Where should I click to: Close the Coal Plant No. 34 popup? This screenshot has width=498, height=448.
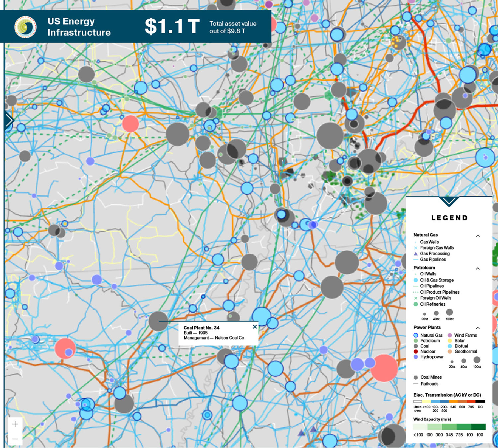(x=255, y=327)
